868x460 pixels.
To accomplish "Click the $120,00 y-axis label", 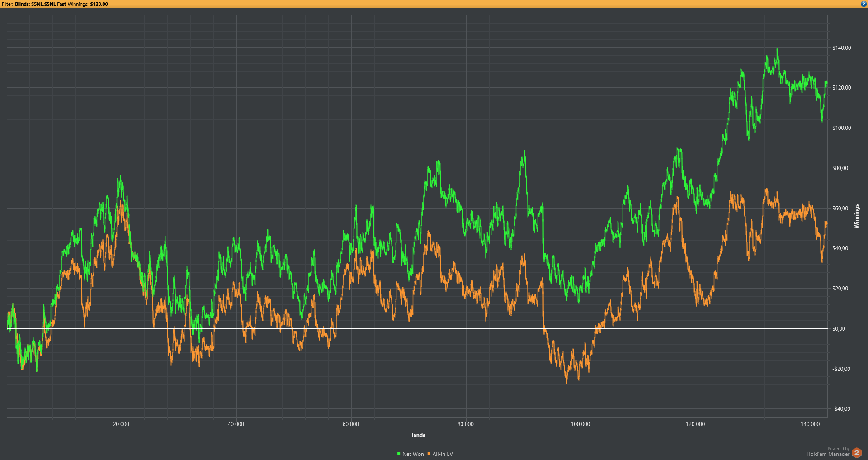I will click(841, 88).
